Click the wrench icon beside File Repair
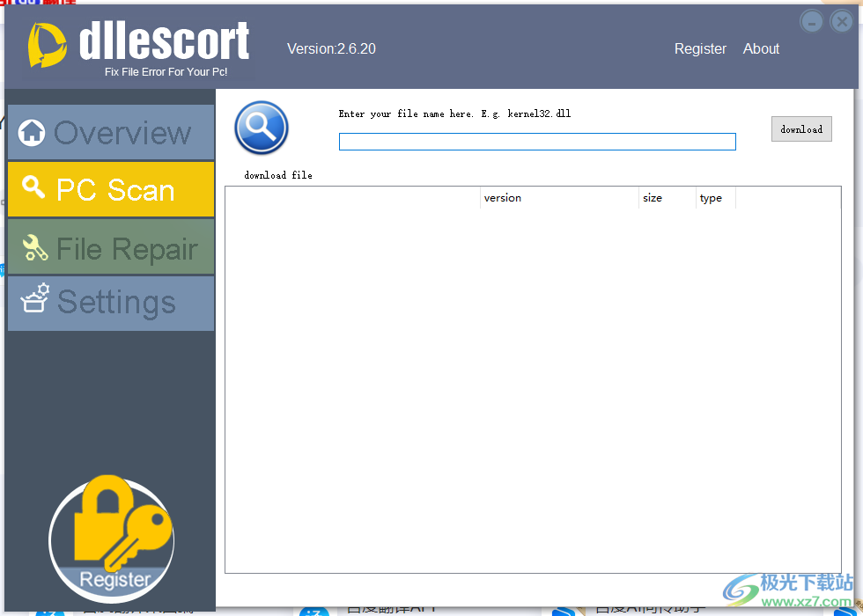This screenshot has width=863, height=616. tap(34, 247)
